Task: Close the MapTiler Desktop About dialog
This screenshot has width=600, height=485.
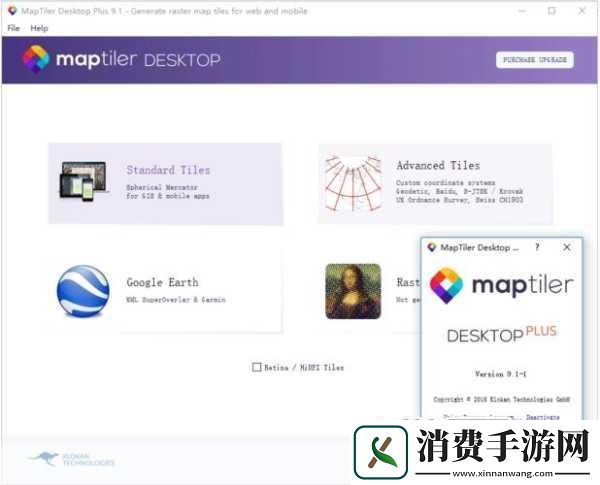Action: coord(567,247)
